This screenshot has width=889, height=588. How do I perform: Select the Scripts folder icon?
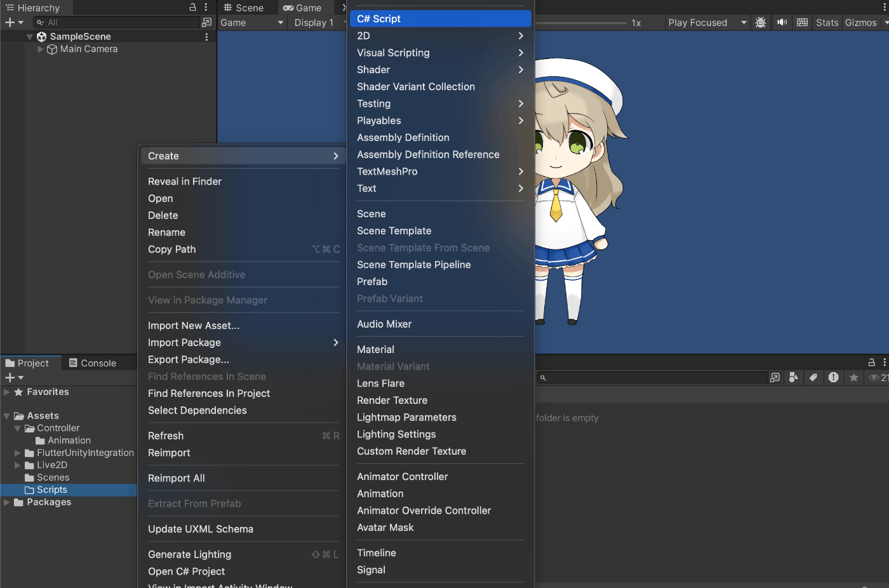click(29, 490)
